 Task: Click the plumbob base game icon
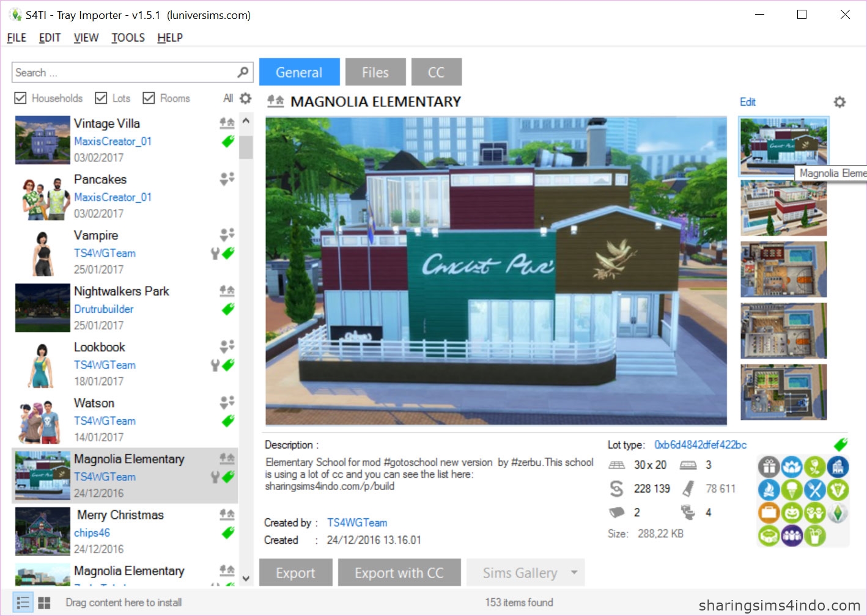(838, 512)
